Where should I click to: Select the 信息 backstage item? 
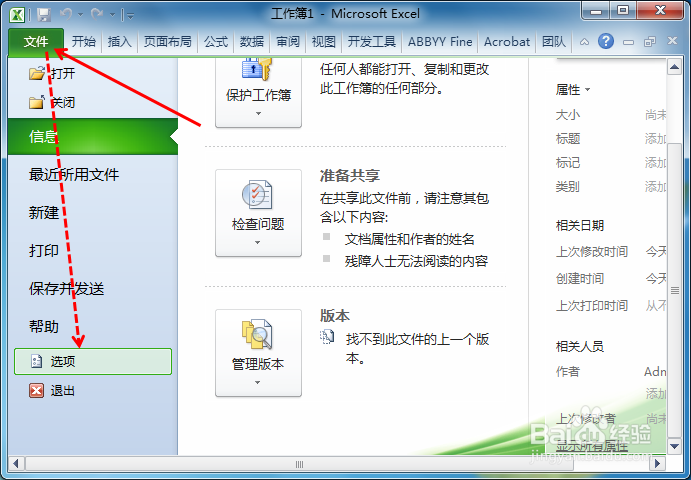click(93, 136)
